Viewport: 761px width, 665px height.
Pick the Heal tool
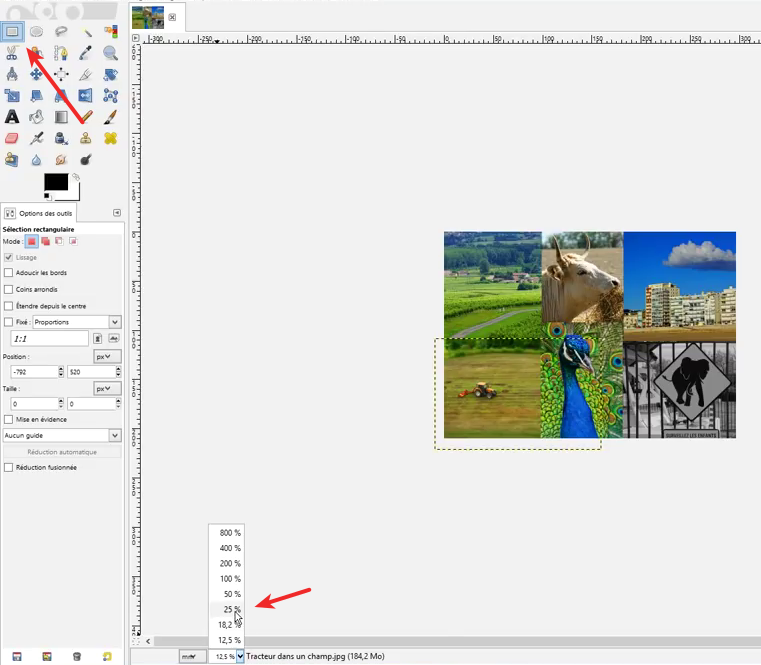pyautogui.click(x=110, y=138)
